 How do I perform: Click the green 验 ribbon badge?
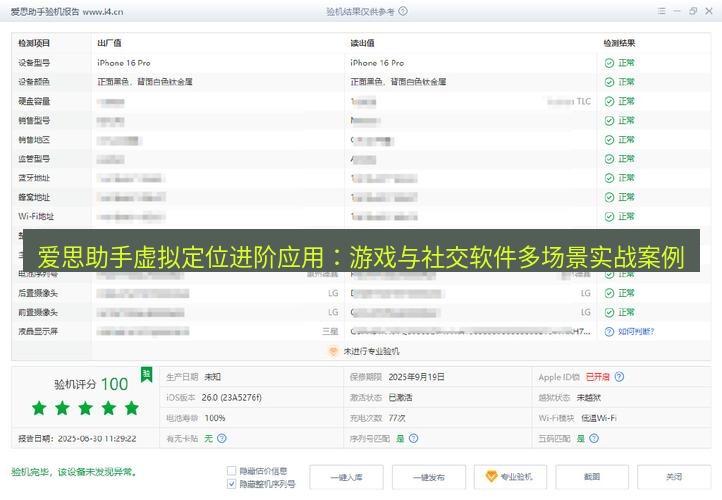(146, 375)
